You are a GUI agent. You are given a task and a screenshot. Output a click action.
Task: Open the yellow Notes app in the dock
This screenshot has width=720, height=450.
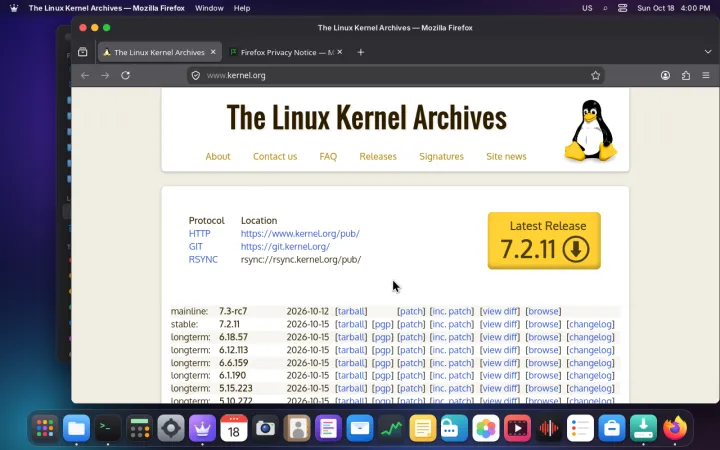click(422, 428)
